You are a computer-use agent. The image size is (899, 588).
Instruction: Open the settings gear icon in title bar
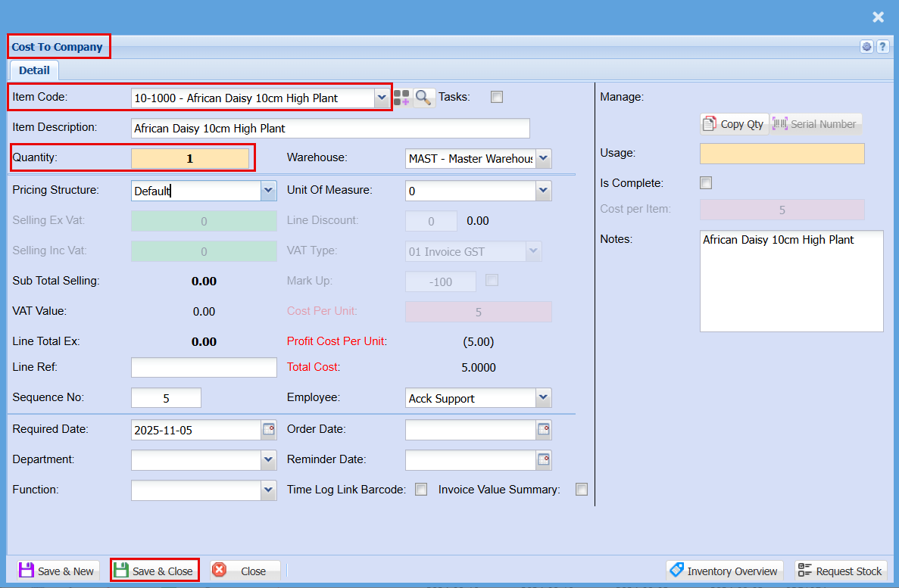pos(867,47)
